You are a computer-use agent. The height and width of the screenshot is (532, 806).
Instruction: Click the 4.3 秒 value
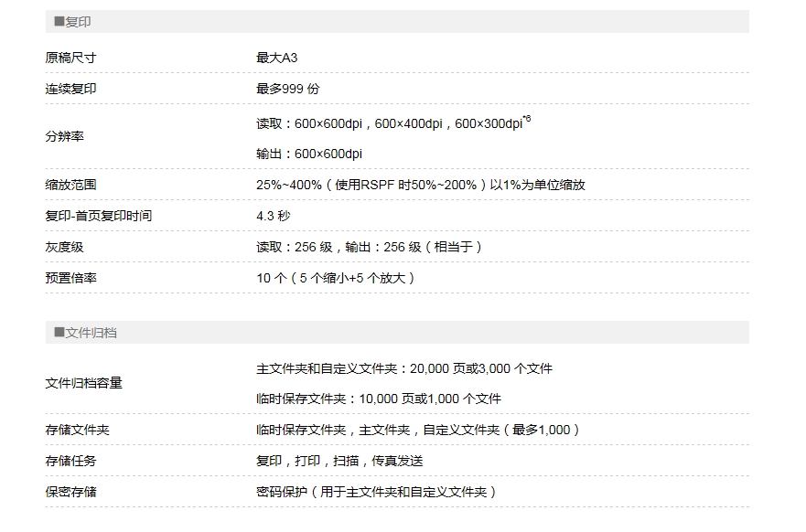[x=273, y=216]
